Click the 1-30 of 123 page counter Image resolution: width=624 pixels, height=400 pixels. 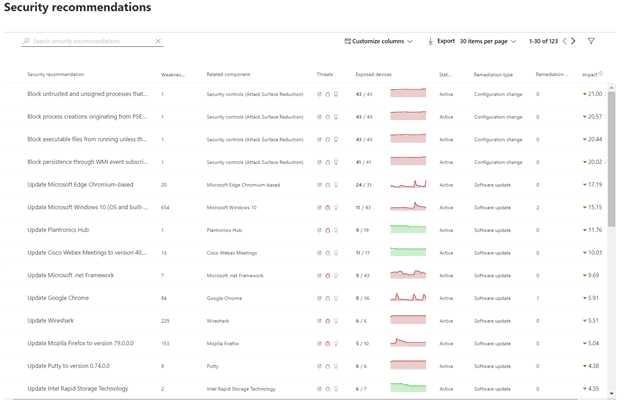(543, 41)
